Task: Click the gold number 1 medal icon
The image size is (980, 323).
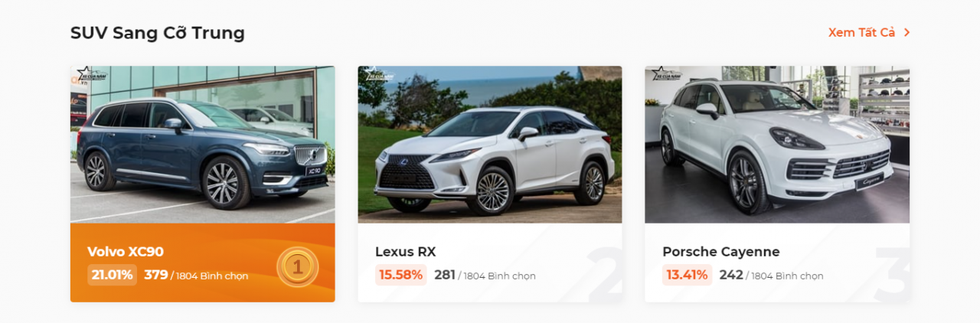Action: click(x=297, y=267)
